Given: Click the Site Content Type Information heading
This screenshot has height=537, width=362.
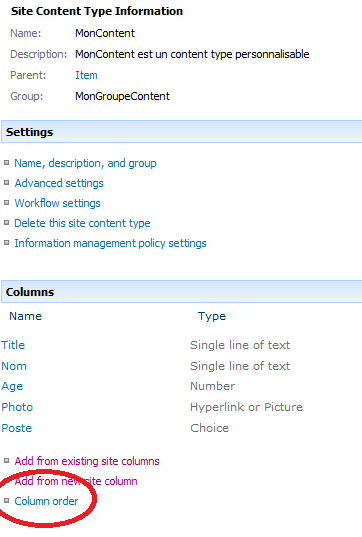Looking at the screenshot, I should 97,11.
